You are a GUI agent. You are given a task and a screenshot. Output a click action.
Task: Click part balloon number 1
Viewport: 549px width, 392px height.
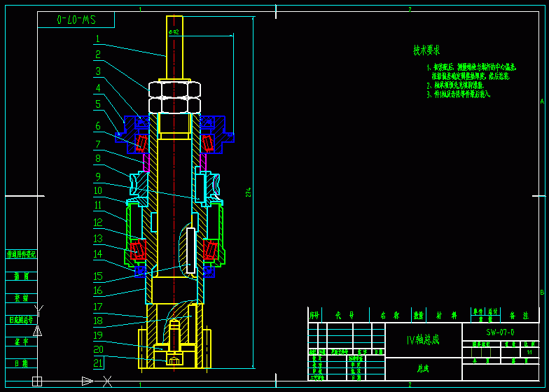tap(98, 40)
